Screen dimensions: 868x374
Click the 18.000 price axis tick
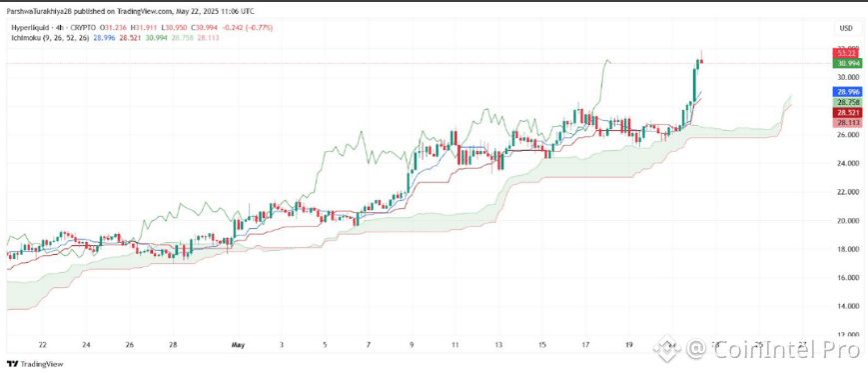[x=847, y=249]
